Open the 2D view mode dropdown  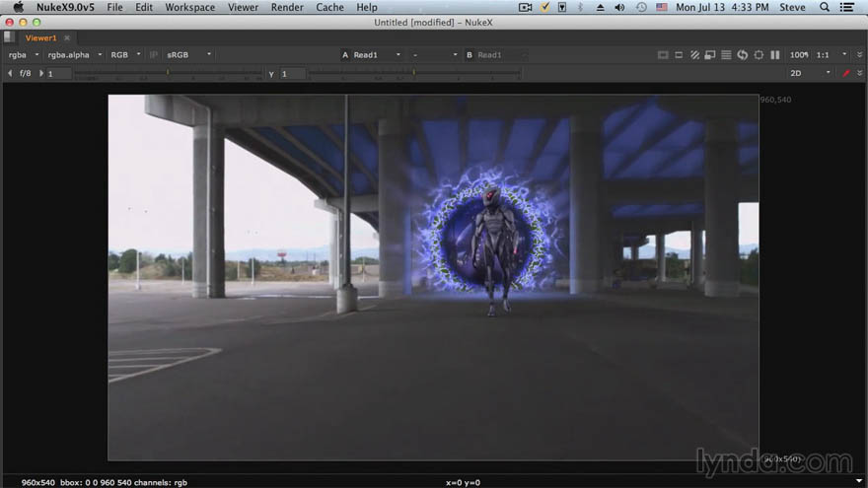pos(810,73)
